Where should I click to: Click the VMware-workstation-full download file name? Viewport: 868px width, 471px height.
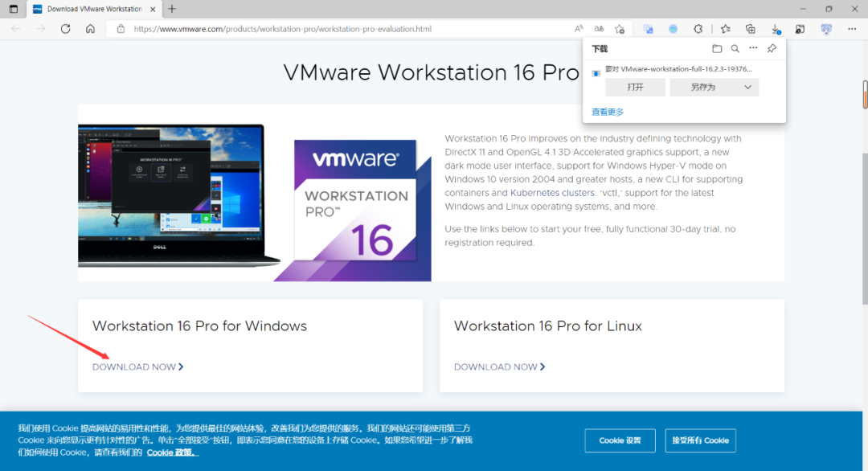(678, 69)
